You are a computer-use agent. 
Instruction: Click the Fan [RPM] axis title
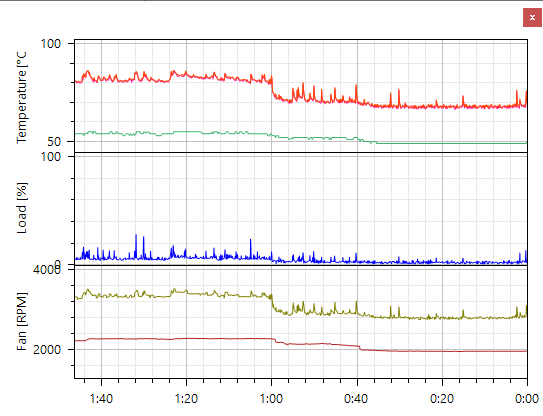[21, 321]
